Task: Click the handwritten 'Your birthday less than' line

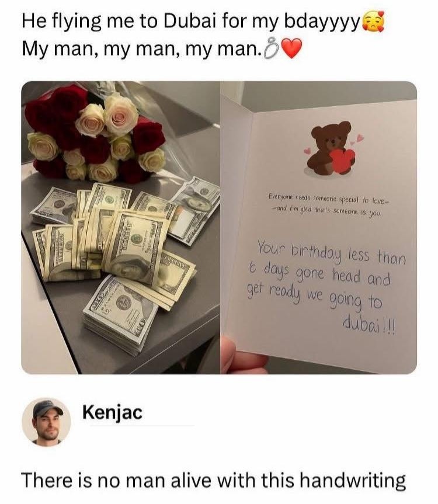Action: point(332,253)
